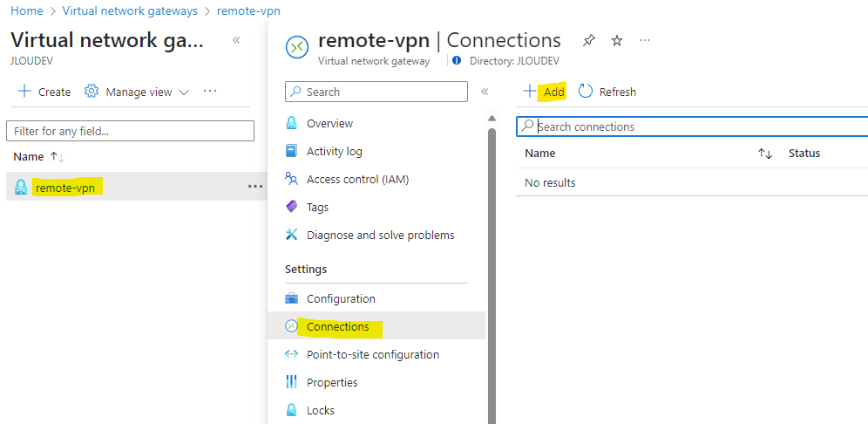Open the Manage view dropdown
The height and width of the screenshot is (424, 868).
137,92
